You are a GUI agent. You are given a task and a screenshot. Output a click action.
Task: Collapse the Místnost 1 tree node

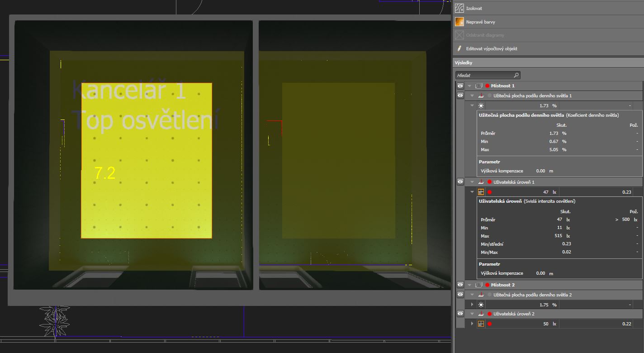469,86
